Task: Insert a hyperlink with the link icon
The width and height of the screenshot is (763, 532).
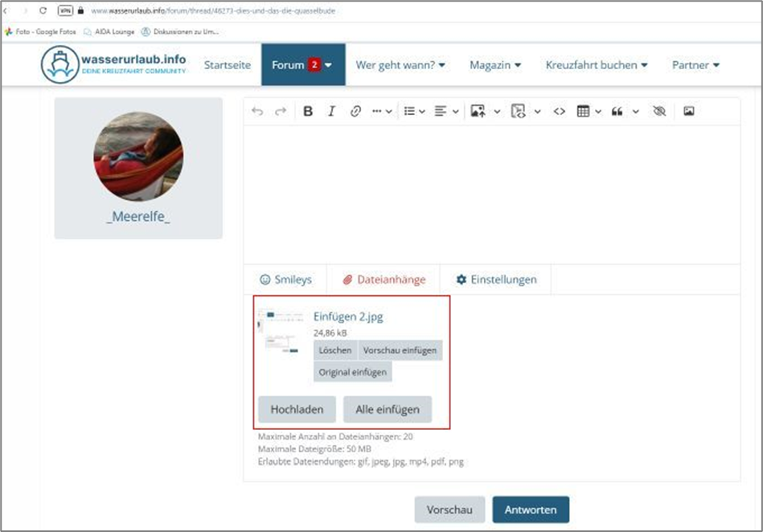Action: (355, 112)
